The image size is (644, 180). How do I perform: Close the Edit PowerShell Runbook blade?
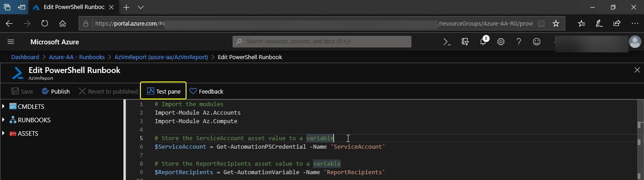point(637,70)
